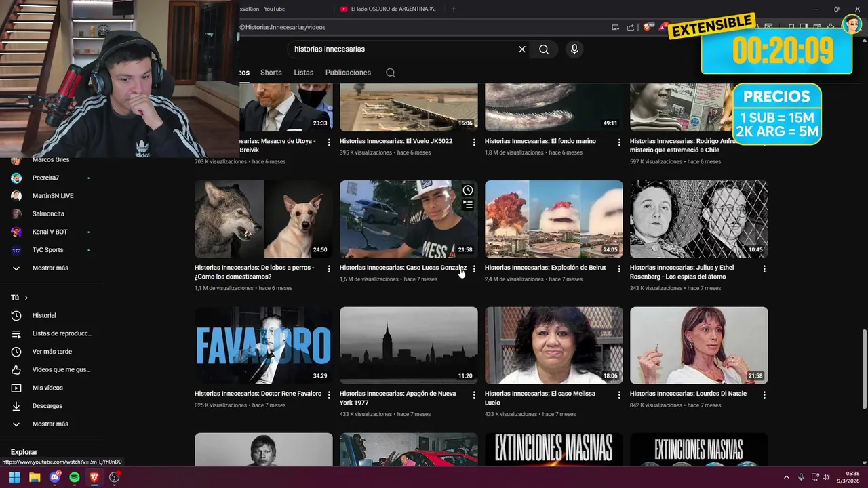868x488 pixels.
Task: Open options for El caso Melissa Lucio
Action: (619, 395)
